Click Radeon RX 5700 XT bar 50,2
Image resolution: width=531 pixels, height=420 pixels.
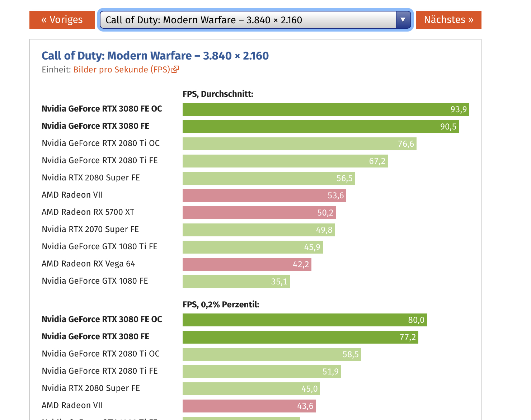259,213
